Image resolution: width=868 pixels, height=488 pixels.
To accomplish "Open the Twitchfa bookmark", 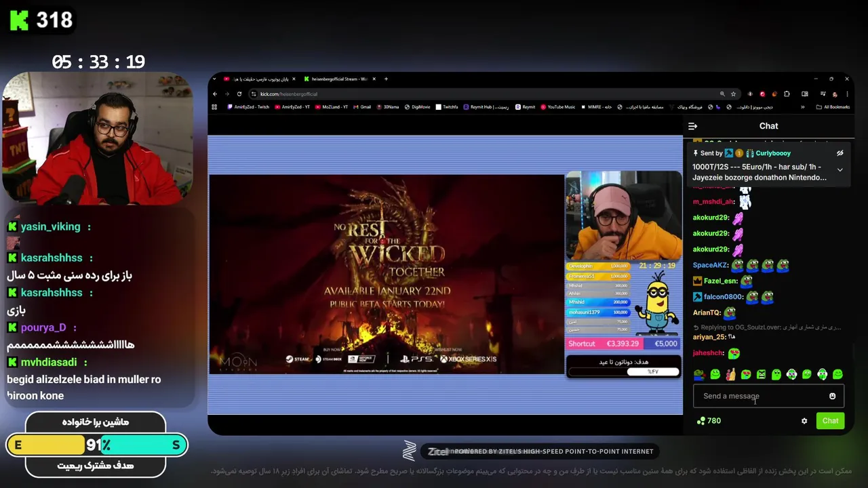I will (x=447, y=107).
